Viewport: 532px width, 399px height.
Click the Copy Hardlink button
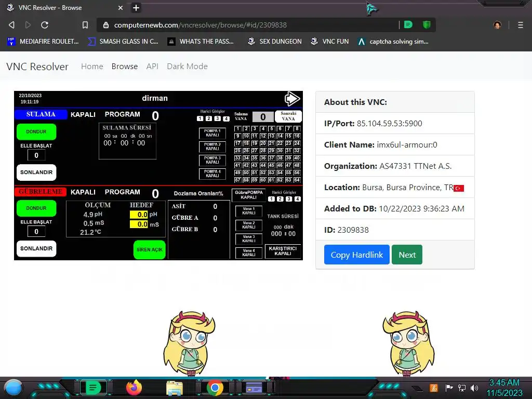[x=356, y=255]
